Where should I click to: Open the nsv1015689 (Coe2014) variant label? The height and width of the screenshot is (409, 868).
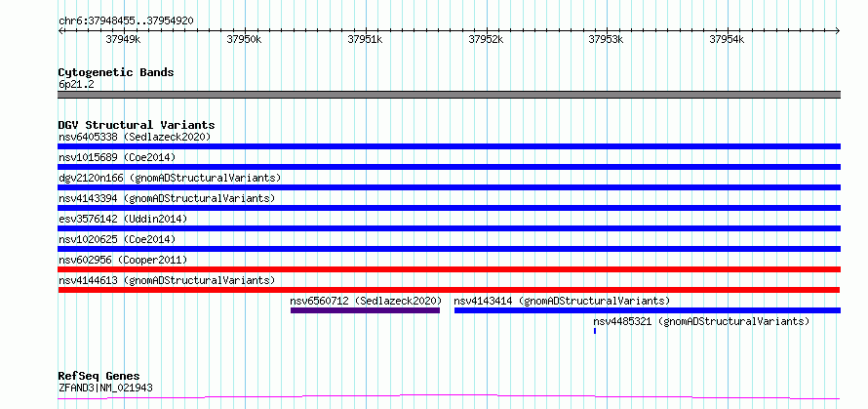tap(117, 157)
